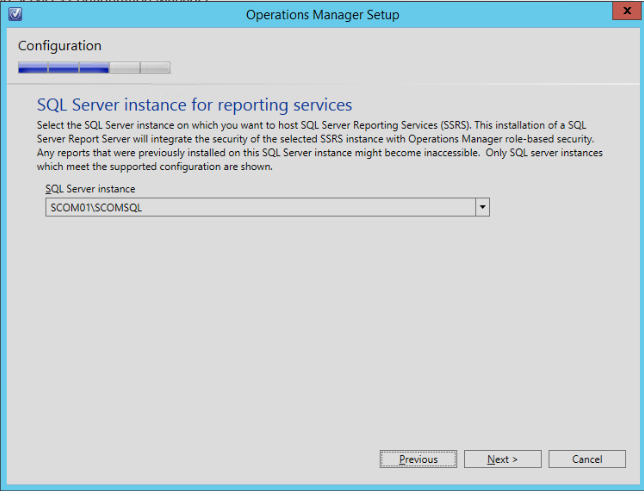Image resolution: width=644 pixels, height=491 pixels.
Task: Go back with the Previous button
Action: 418,459
